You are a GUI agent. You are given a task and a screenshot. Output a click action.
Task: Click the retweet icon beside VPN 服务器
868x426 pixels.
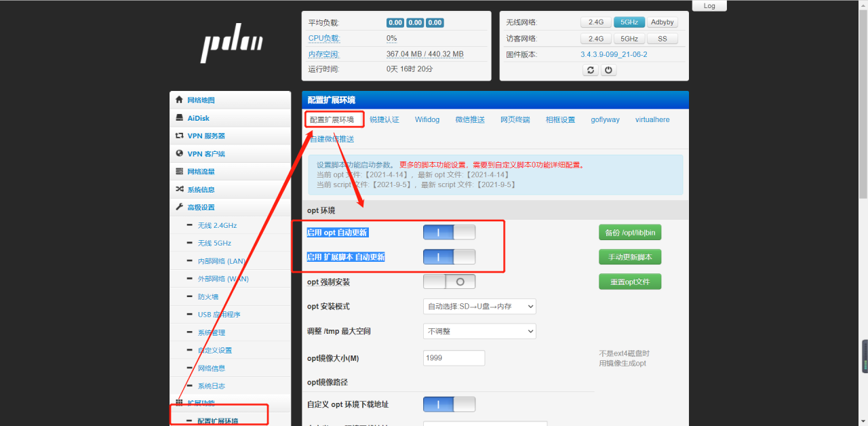coord(180,136)
